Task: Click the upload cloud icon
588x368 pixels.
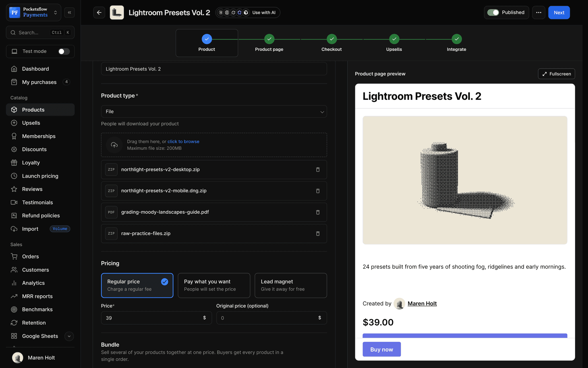Action: coord(114,145)
